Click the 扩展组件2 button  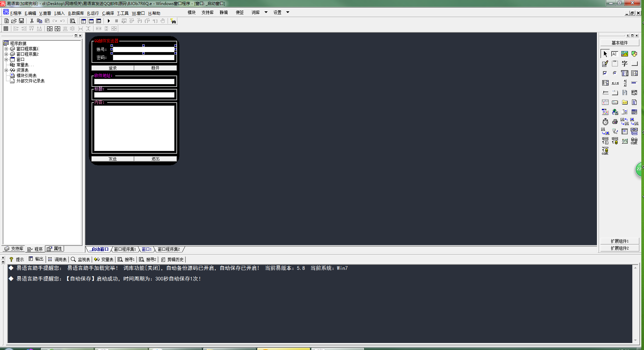[620, 248]
